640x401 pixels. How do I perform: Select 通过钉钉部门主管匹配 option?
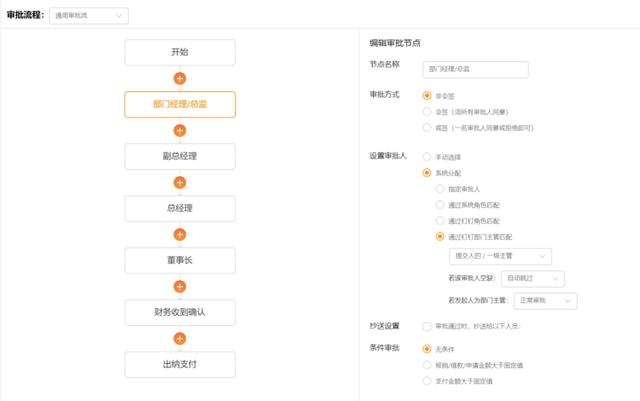point(440,236)
